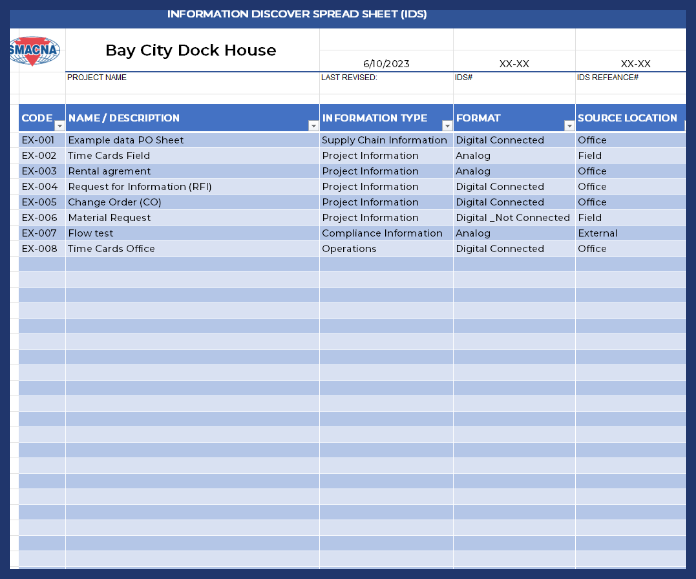Image resolution: width=696 pixels, height=579 pixels.
Task: Select Analog in the EX-007 row
Action: pyautogui.click(x=514, y=234)
